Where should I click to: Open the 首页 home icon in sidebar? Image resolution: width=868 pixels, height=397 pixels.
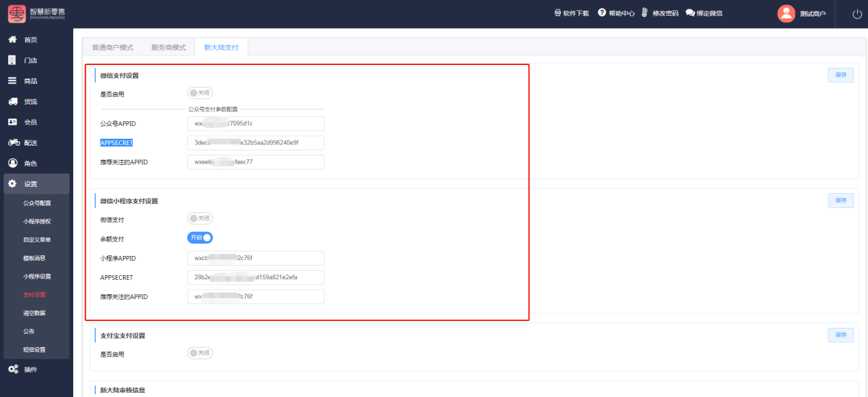point(12,40)
